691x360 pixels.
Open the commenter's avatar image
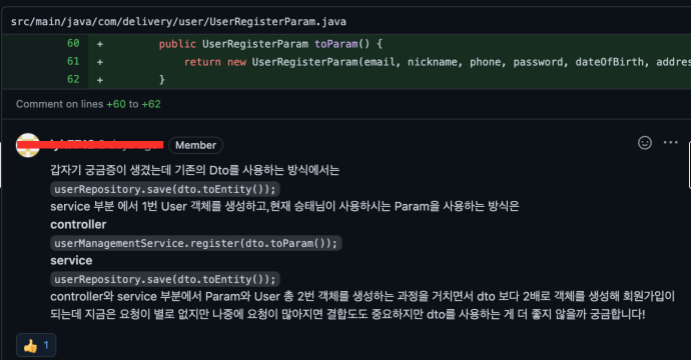[28, 145]
